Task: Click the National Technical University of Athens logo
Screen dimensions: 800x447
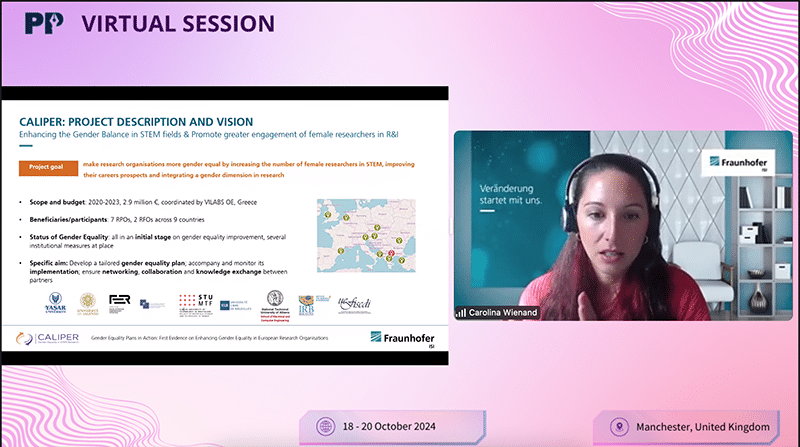Action: pyautogui.click(x=274, y=301)
